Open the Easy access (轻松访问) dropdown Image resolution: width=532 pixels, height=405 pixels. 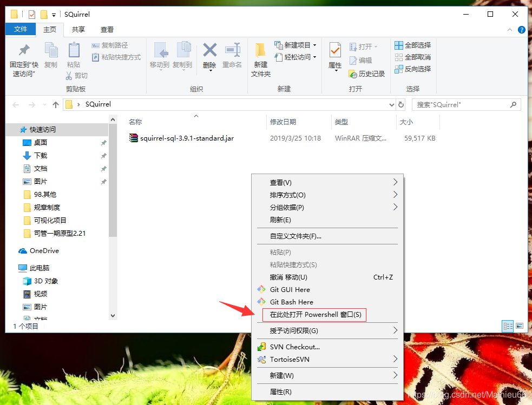(295, 57)
